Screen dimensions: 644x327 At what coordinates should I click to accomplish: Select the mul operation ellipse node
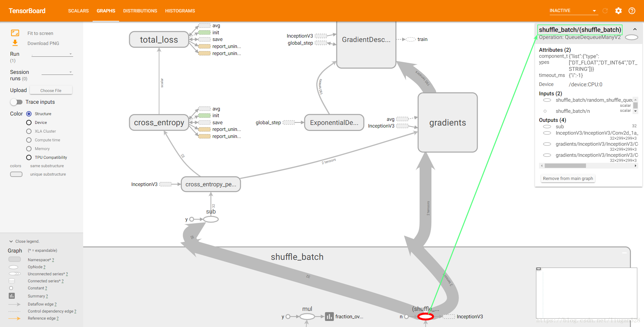[307, 316]
